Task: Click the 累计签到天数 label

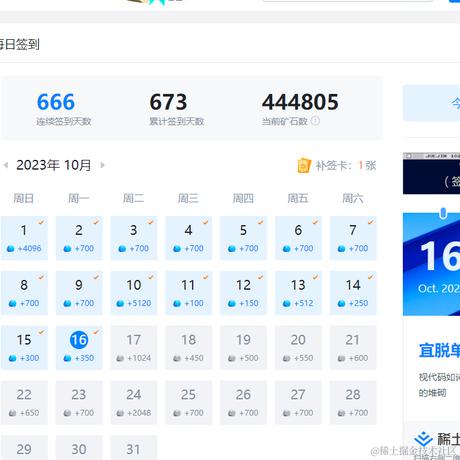Action: [177, 121]
